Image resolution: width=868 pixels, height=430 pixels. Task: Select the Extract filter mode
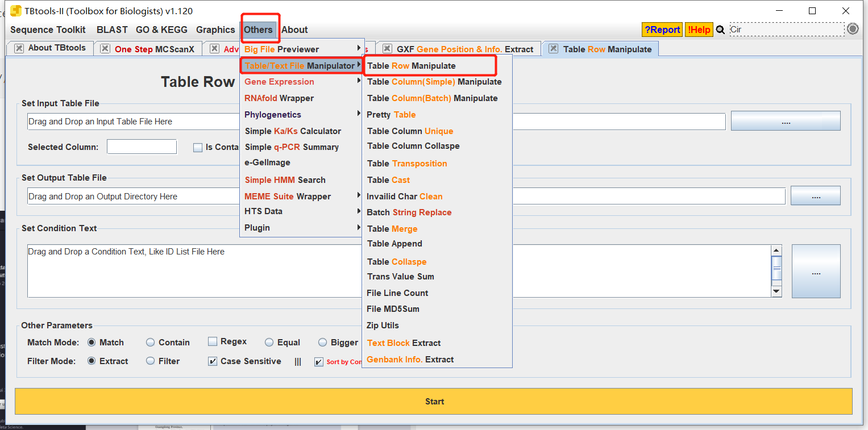[92, 361]
